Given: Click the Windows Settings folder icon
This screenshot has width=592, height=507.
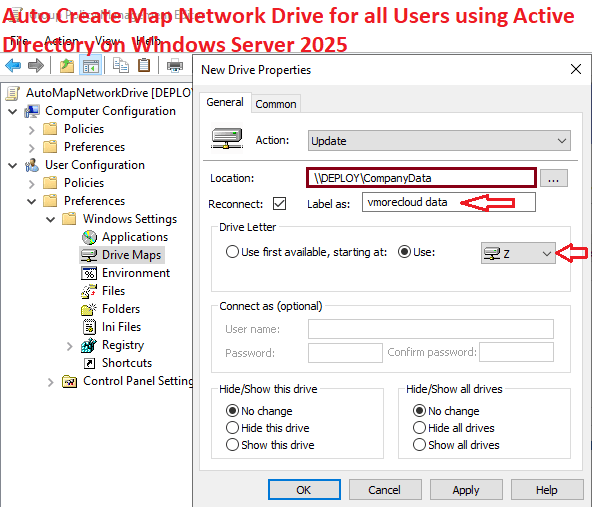Looking at the screenshot, I should 69,219.
